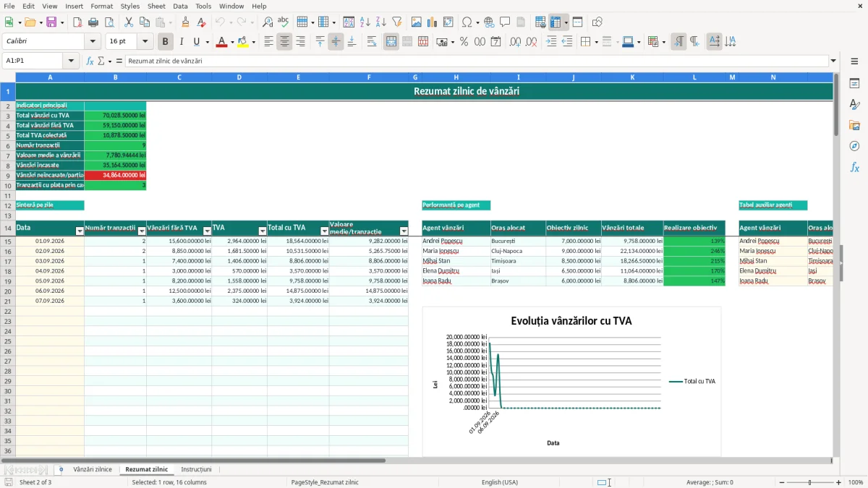Click in the formula input line
Screen dimensions: 868x488
pos(476,61)
